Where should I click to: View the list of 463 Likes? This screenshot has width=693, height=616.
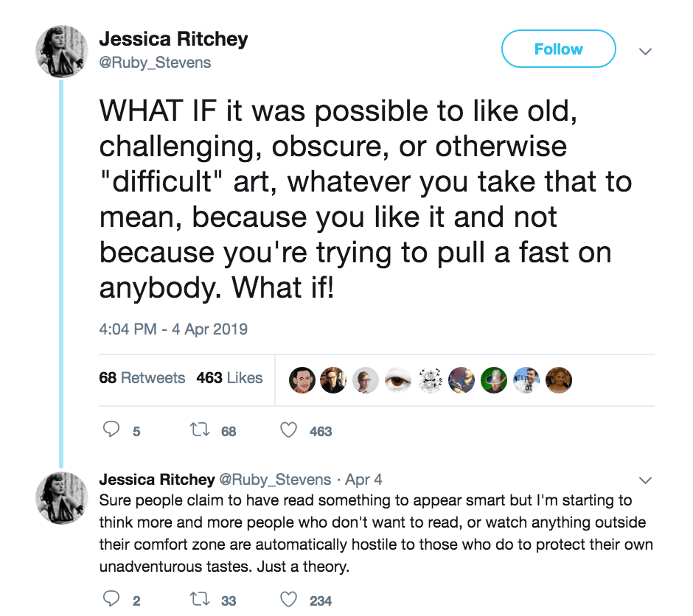click(x=229, y=378)
